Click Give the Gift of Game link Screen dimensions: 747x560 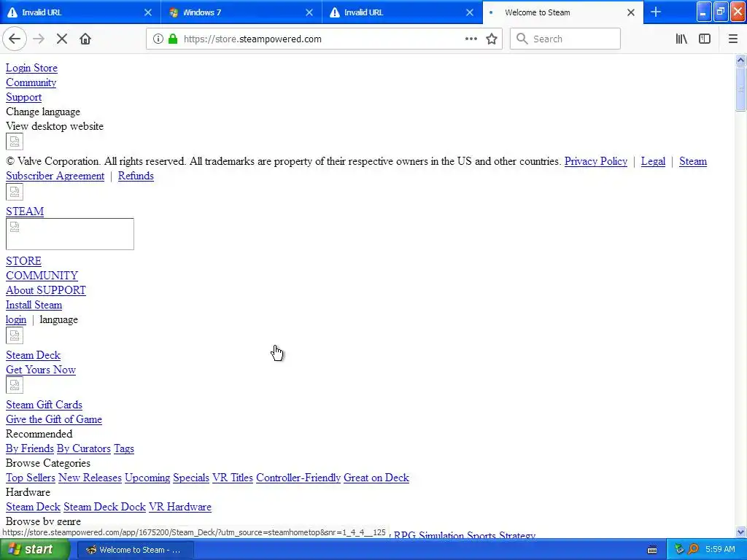click(x=54, y=419)
